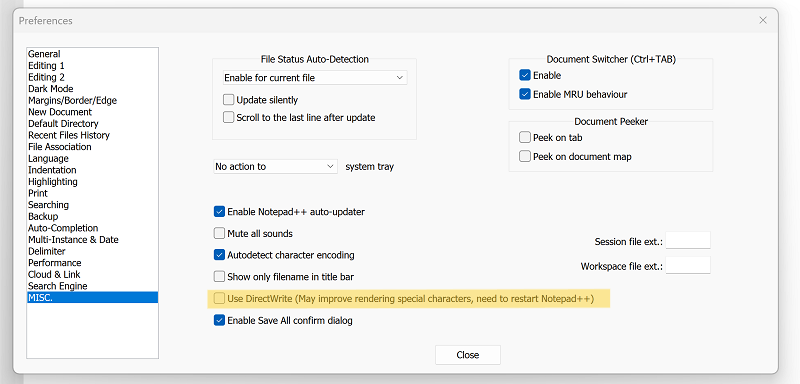Click the Session file ext. field
This screenshot has height=384, width=800.
688,240
